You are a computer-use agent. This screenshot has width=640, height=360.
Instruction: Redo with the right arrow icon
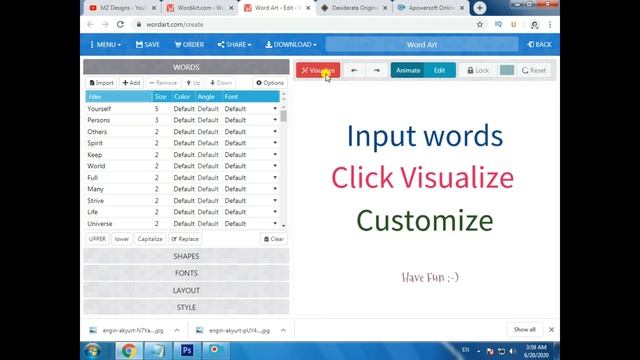click(376, 70)
